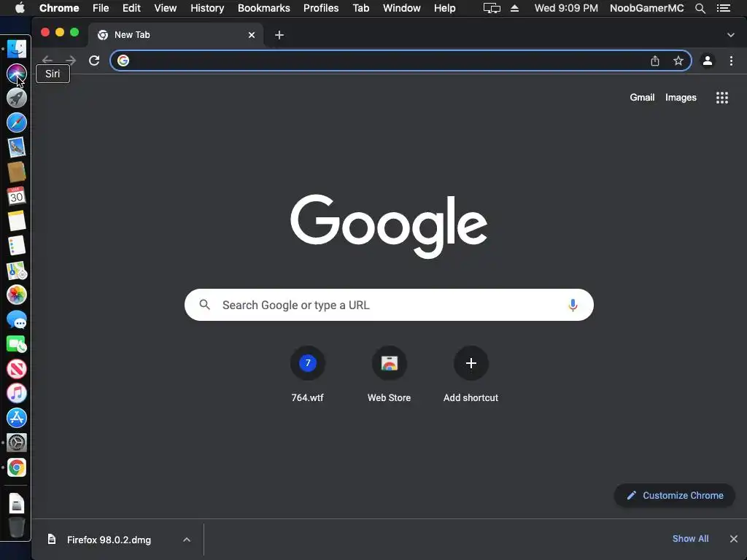Open a new tab with plus button

279,35
